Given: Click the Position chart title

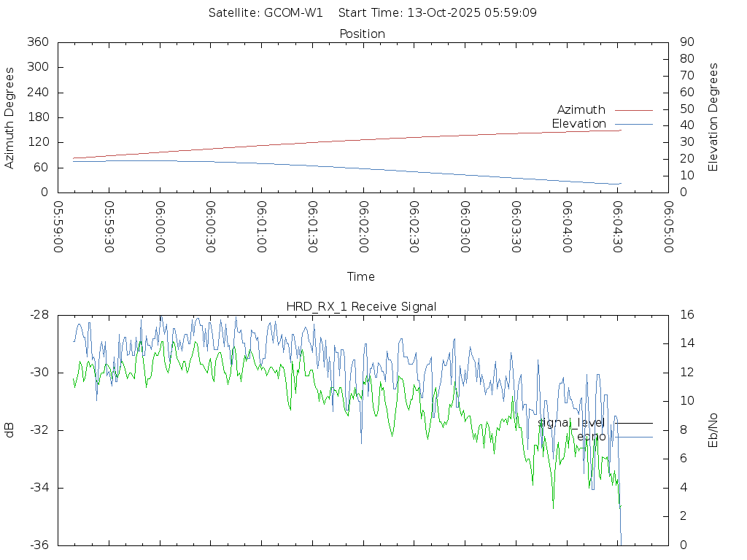Looking at the screenshot, I should [x=362, y=34].
